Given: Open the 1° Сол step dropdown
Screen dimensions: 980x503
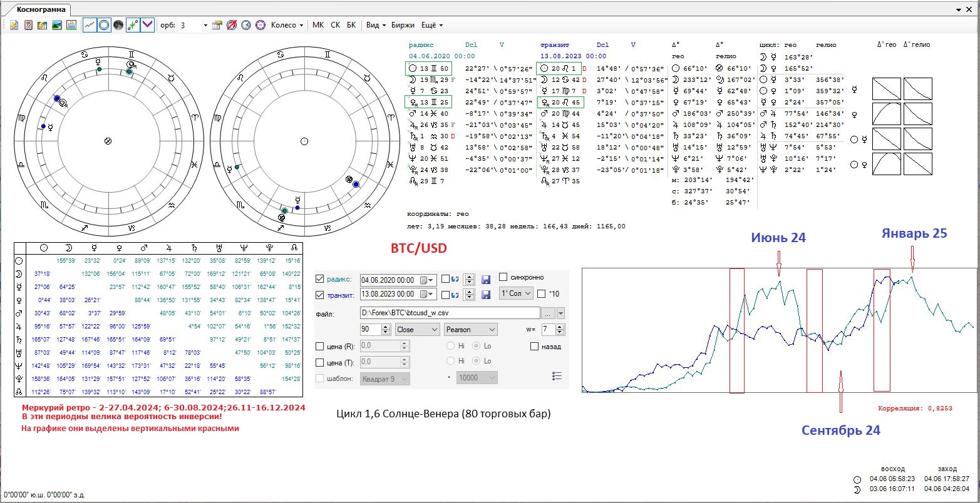Looking at the screenshot, I should tap(516, 293).
